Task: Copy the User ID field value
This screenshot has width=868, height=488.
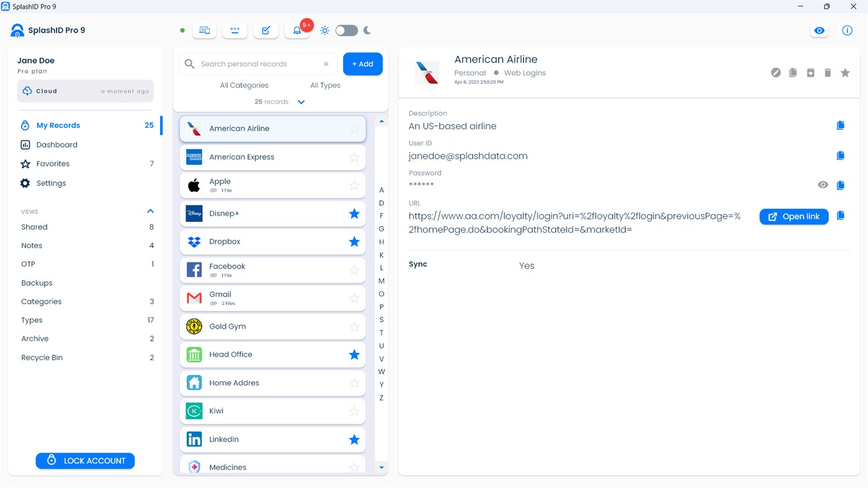Action: pos(841,155)
